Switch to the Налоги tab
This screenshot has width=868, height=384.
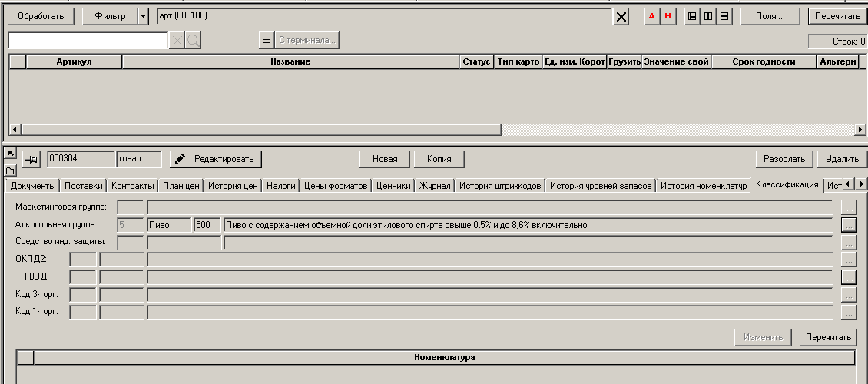[280, 186]
